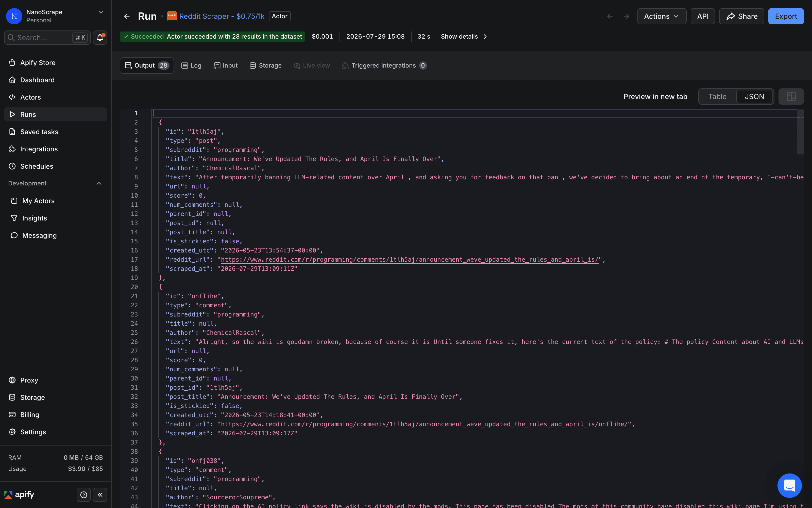Click the sidebar Storage database icon
This screenshot has width=812, height=508.
(x=12, y=398)
